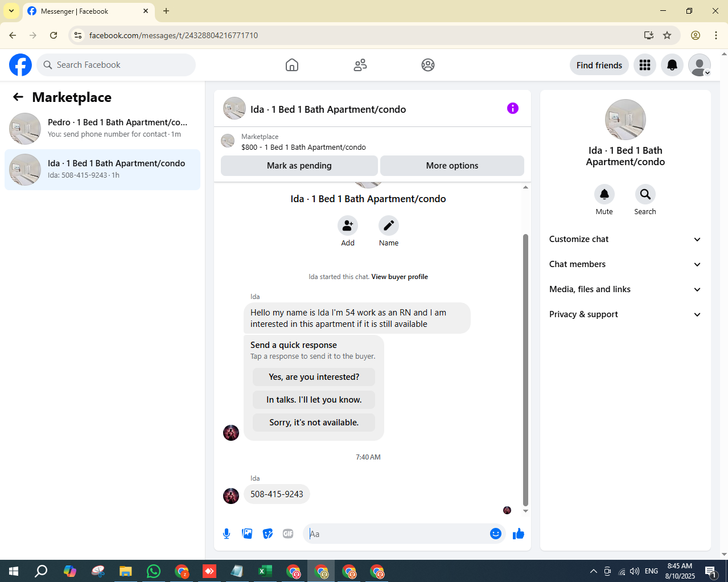Show hidden system tray icons
728x582 pixels.
click(x=593, y=571)
